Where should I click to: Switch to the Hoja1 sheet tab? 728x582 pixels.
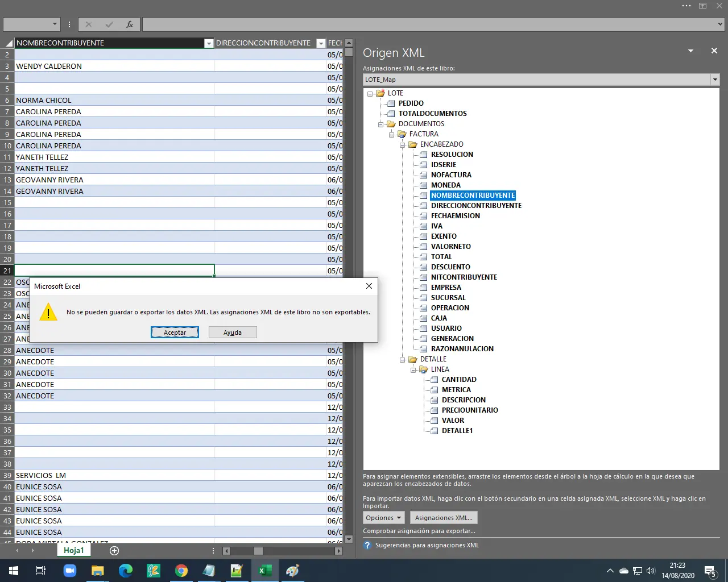coord(73,551)
